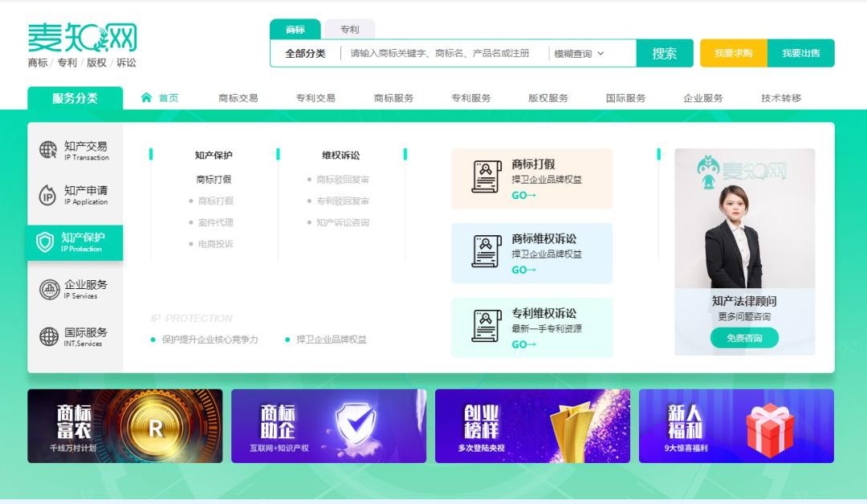Click the 知产法律顾问 advisor photo
This screenshot has height=504, width=867.
pos(744,219)
